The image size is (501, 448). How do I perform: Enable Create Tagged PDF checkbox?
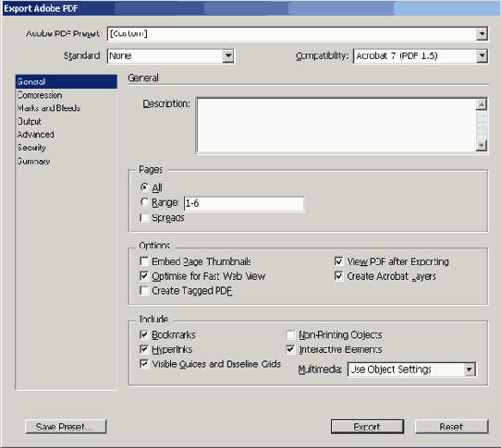pyautogui.click(x=144, y=291)
